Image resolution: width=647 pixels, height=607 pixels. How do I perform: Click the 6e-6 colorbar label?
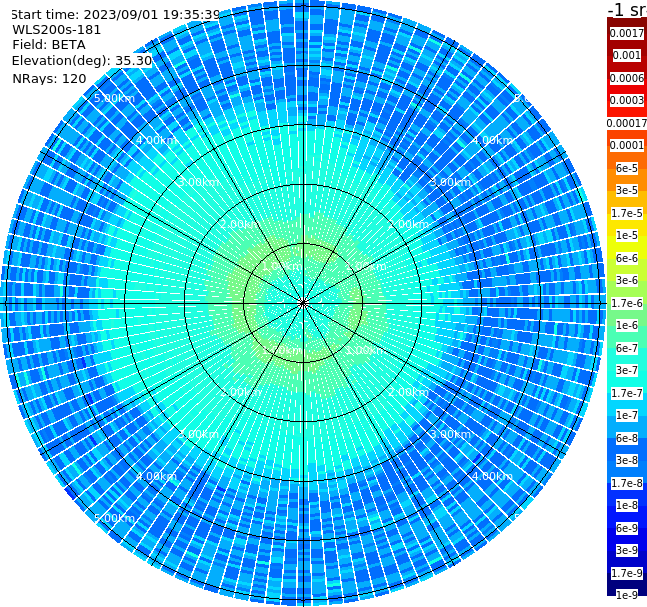click(x=627, y=258)
